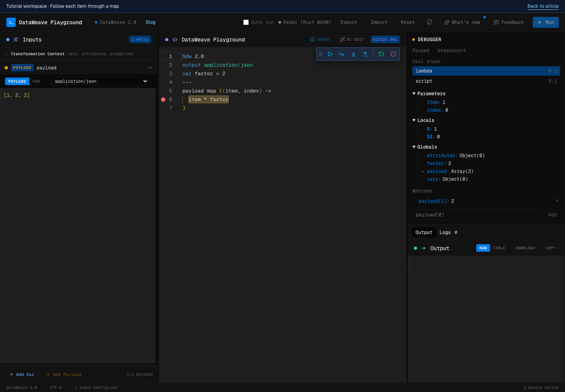Click the code brackets icon in editor header
Screen dimensions: 565x392
[175, 40]
